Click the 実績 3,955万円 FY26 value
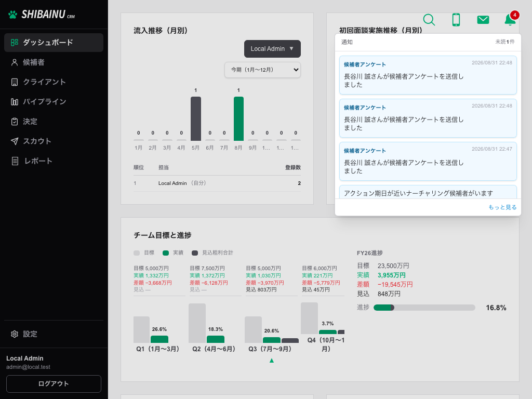 pos(392,275)
